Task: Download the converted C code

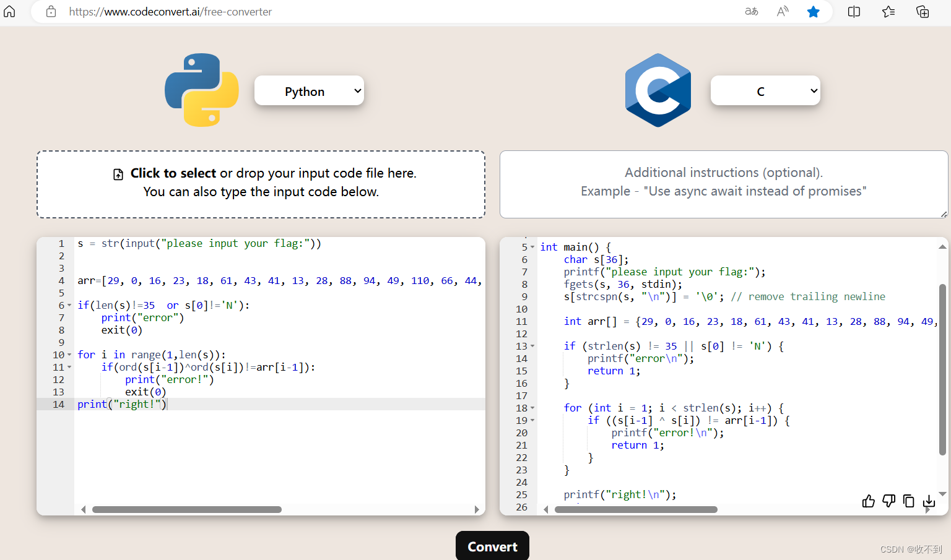Action: pyautogui.click(x=929, y=501)
